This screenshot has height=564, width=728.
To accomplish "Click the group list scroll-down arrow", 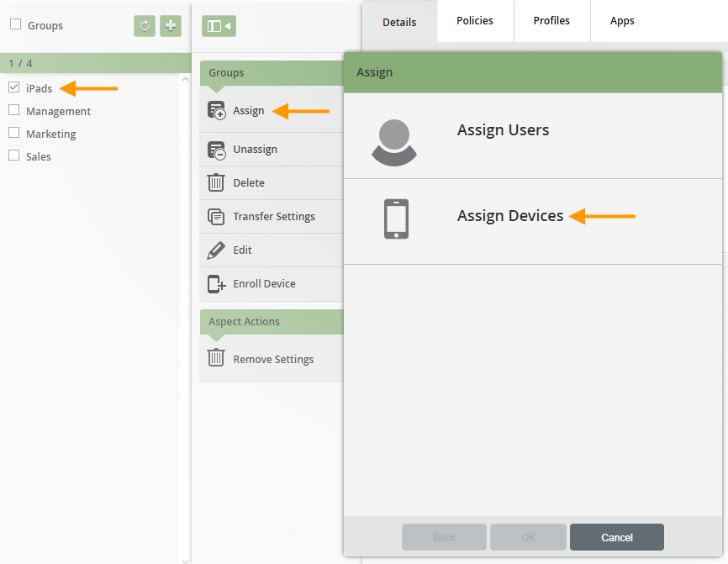I will (185, 561).
